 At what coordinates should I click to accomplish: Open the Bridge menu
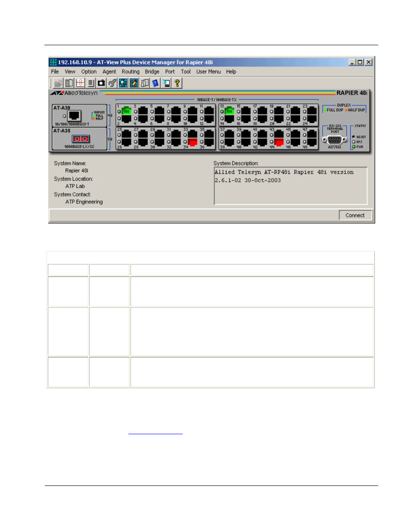pos(152,72)
